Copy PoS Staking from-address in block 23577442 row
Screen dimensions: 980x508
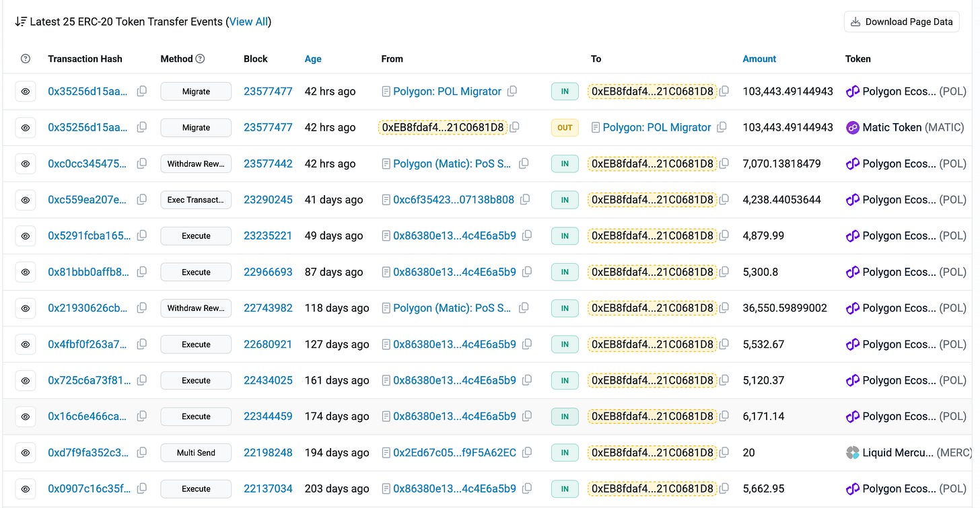pyautogui.click(x=524, y=164)
